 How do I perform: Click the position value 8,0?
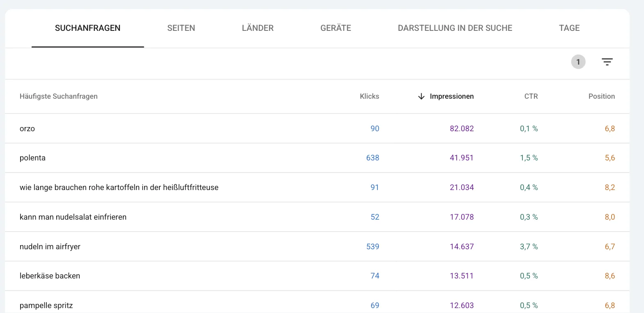tap(610, 217)
